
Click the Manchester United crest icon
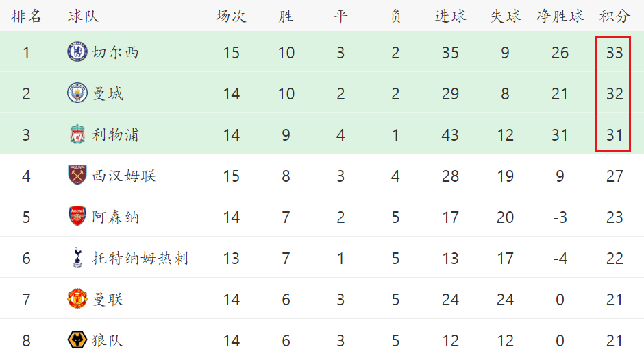(x=77, y=298)
